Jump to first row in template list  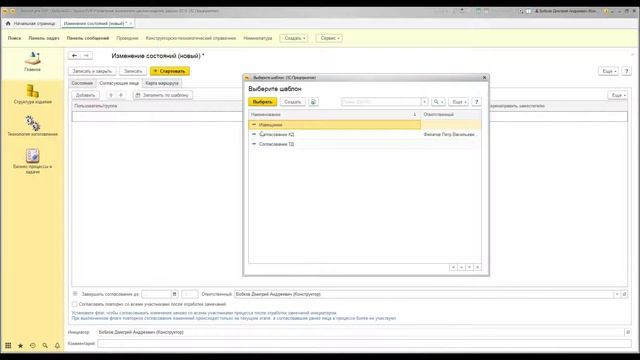pyautogui.click(x=453, y=267)
